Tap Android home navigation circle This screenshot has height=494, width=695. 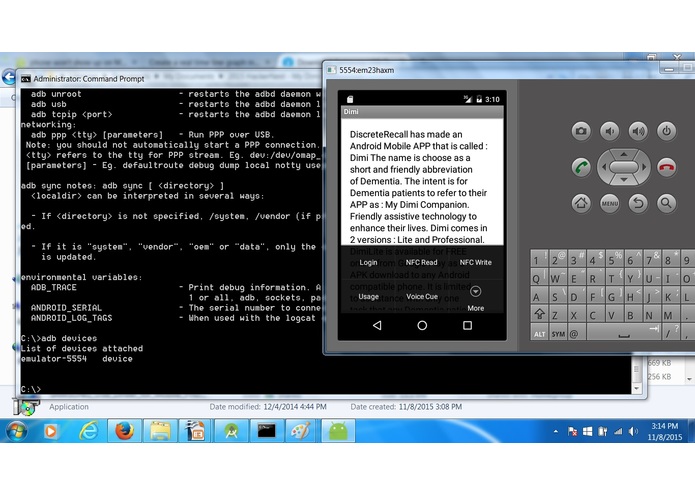coord(422,326)
